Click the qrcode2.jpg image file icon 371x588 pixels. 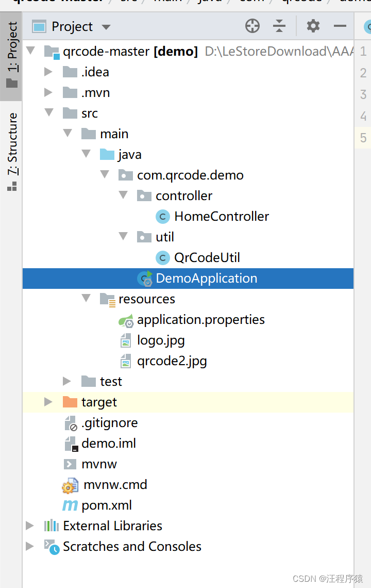tap(126, 361)
